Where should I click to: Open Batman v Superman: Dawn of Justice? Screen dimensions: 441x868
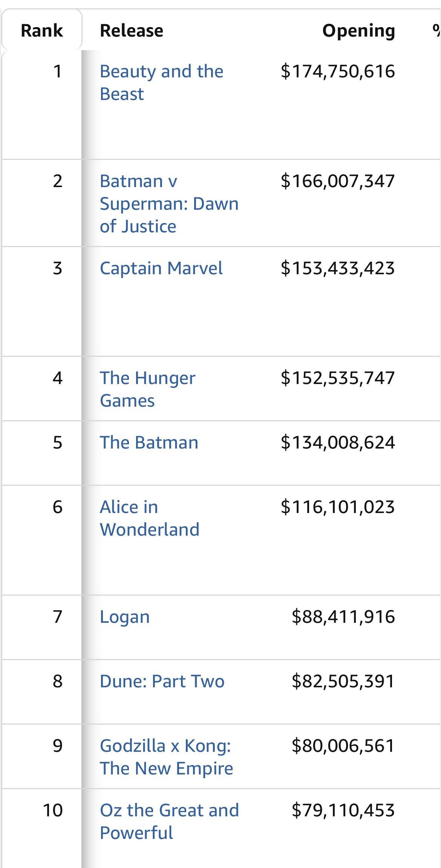click(x=169, y=203)
